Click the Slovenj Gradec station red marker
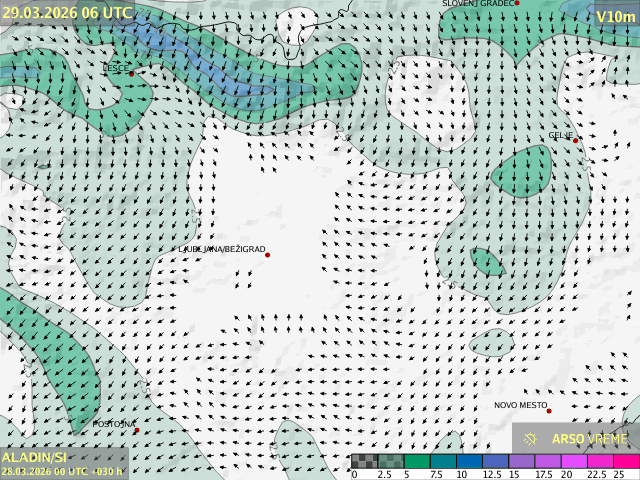This screenshot has height=480, width=640. [x=517, y=3]
